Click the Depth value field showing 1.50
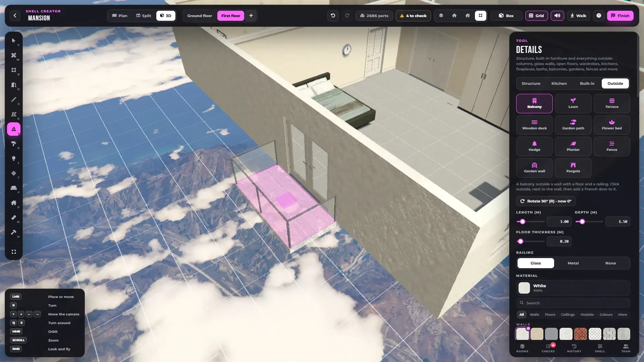This screenshot has height=362, width=644. click(618, 222)
